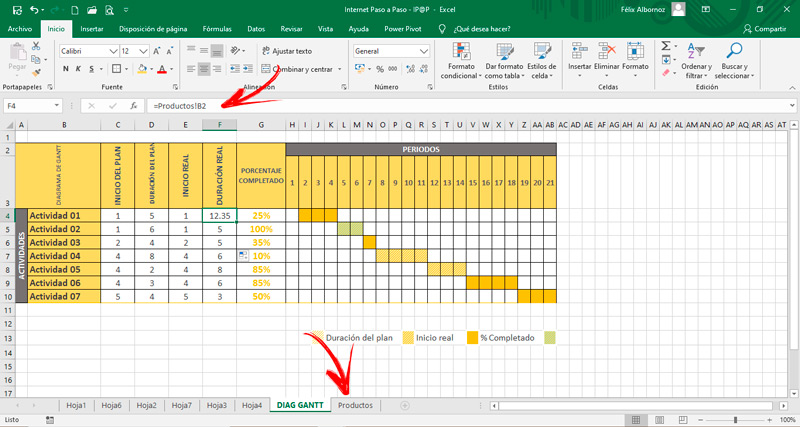Image resolution: width=800 pixels, height=427 pixels.
Task: Open the Calibri font name dropdown
Action: 113,51
